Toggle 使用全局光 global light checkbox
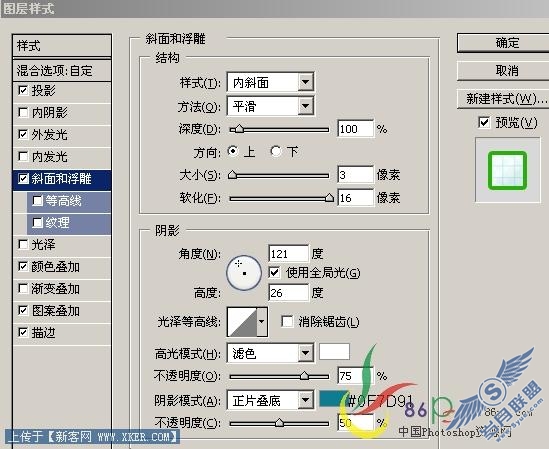The image size is (549, 449). [x=274, y=272]
